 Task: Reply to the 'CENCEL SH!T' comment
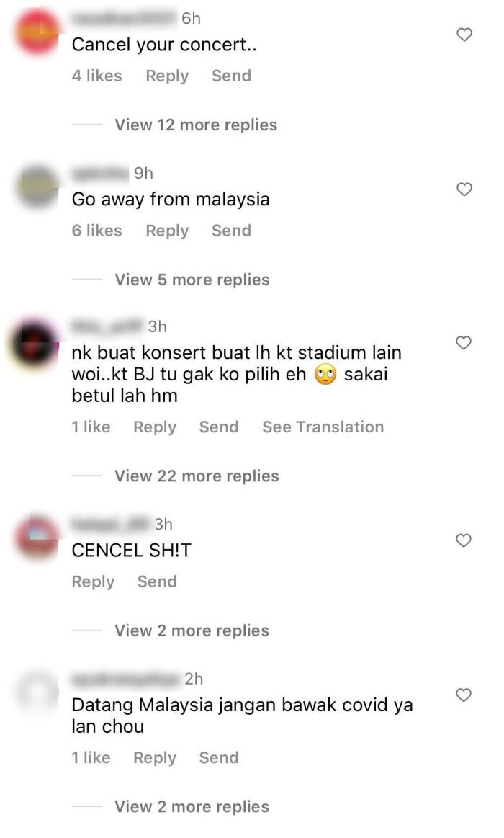[93, 582]
